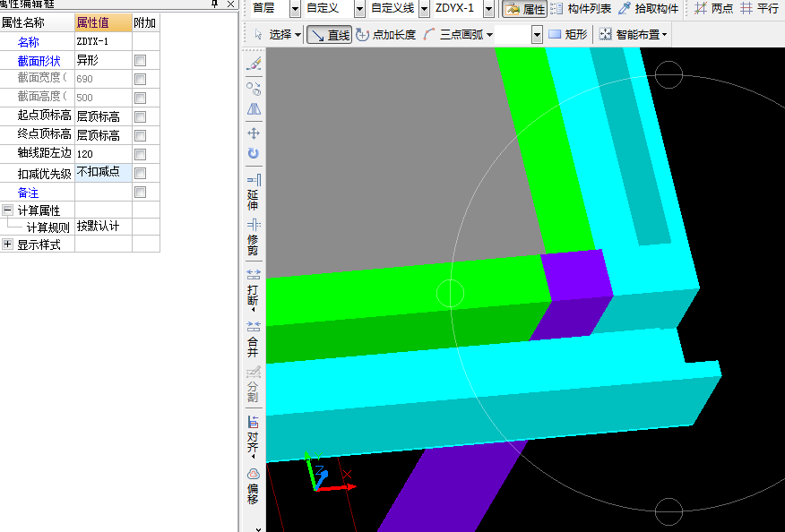Click the paintbrush icon in vertical toolbar
Viewport: 785px width, 532px height.
click(x=254, y=64)
